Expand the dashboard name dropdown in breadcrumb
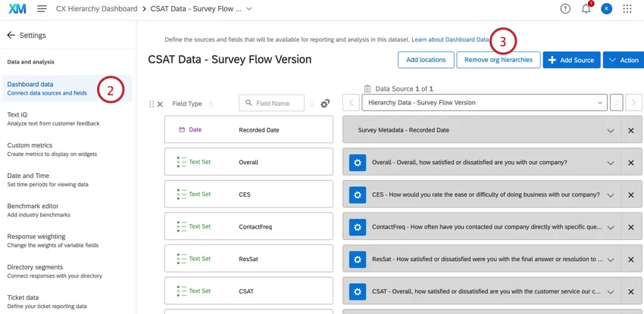The image size is (644, 314). coord(249,9)
